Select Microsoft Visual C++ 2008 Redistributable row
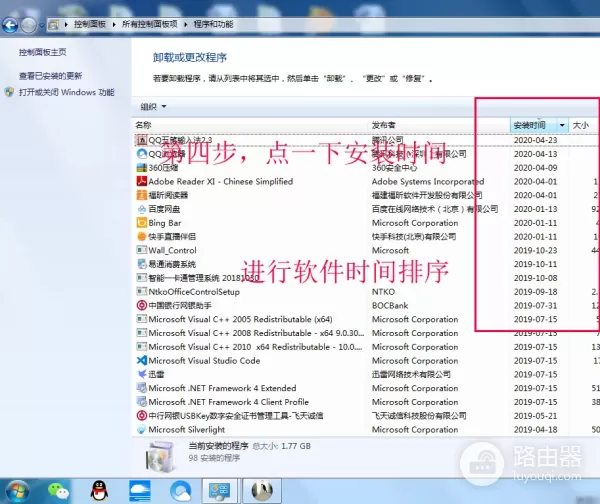 click(x=365, y=333)
